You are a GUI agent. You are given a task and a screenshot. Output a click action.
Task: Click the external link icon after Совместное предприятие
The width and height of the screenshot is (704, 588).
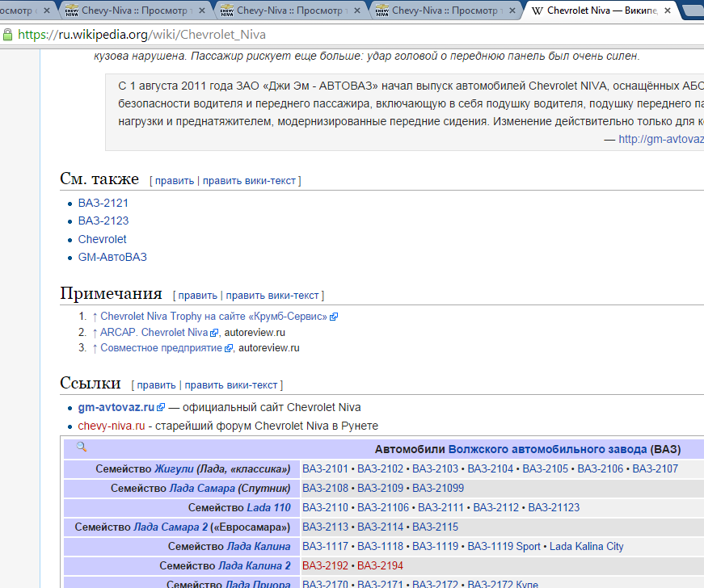(229, 348)
